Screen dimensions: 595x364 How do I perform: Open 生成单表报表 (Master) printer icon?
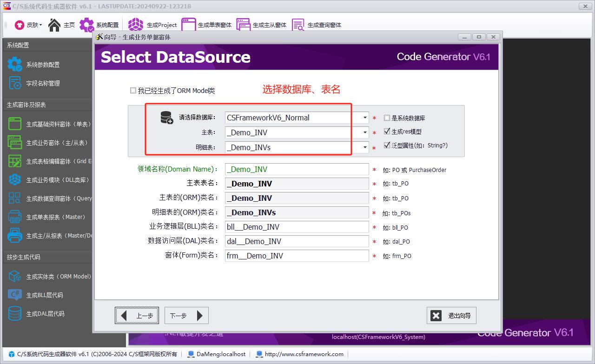[15, 217]
